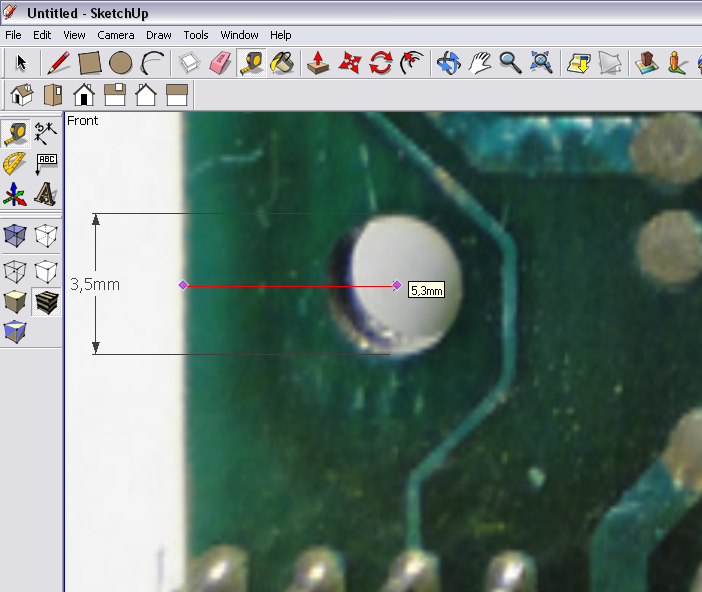The height and width of the screenshot is (592, 702).
Task: Open the Tools menu
Action: (196, 35)
